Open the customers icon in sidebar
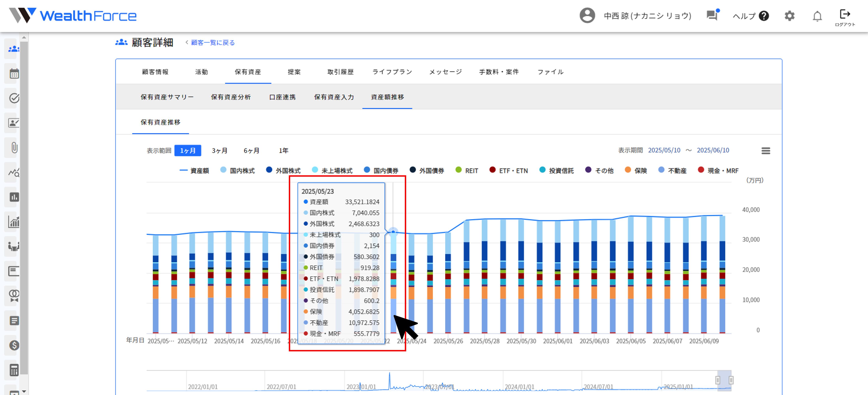The width and height of the screenshot is (868, 395). coord(13,49)
